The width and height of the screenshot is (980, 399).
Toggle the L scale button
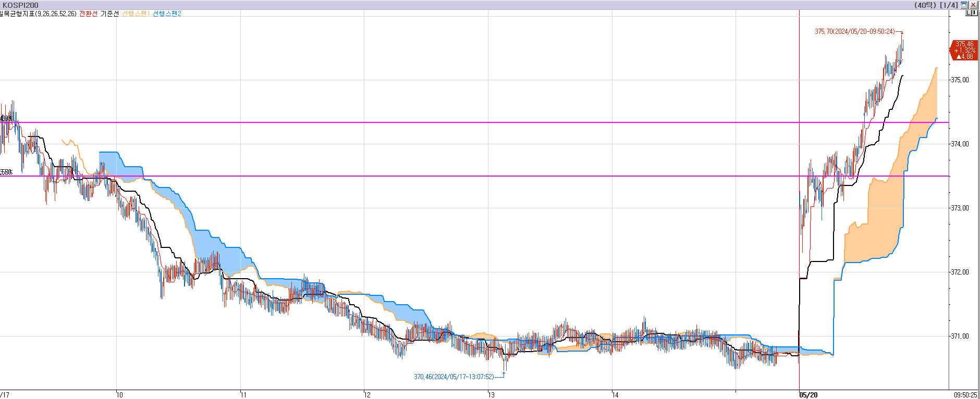pos(969,13)
